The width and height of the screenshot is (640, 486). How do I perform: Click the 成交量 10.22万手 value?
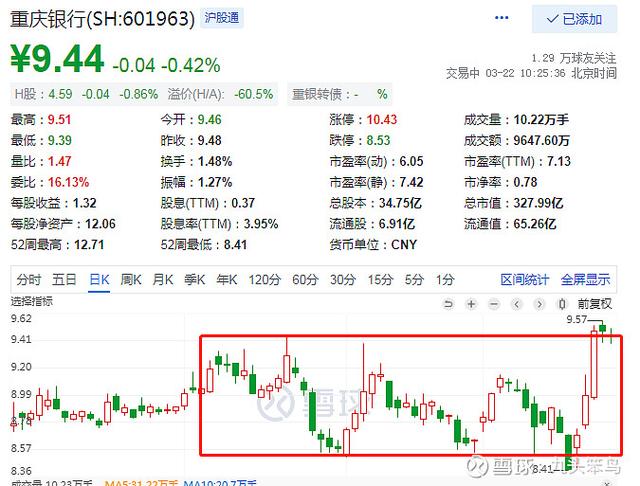tap(541, 120)
